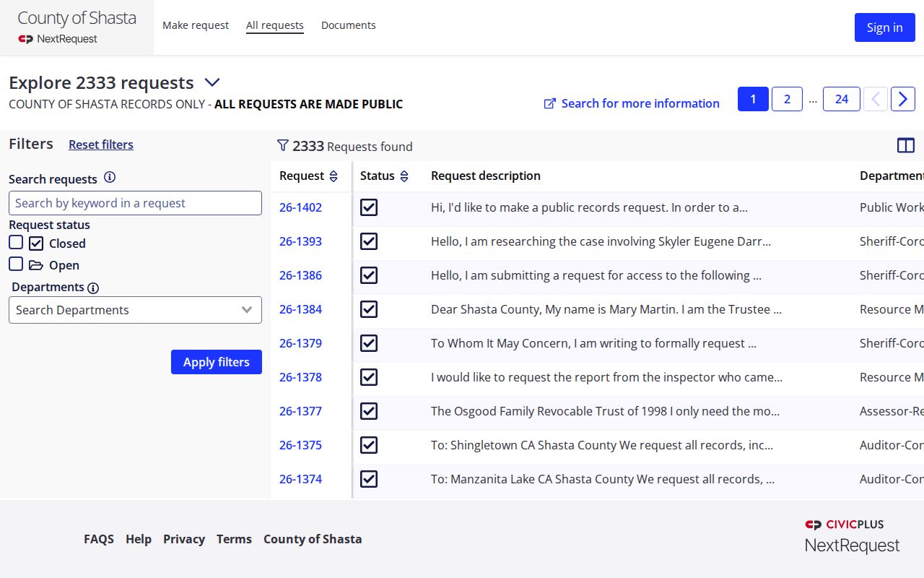Click the Public Works department cell
The image size is (924, 578).
(892, 207)
